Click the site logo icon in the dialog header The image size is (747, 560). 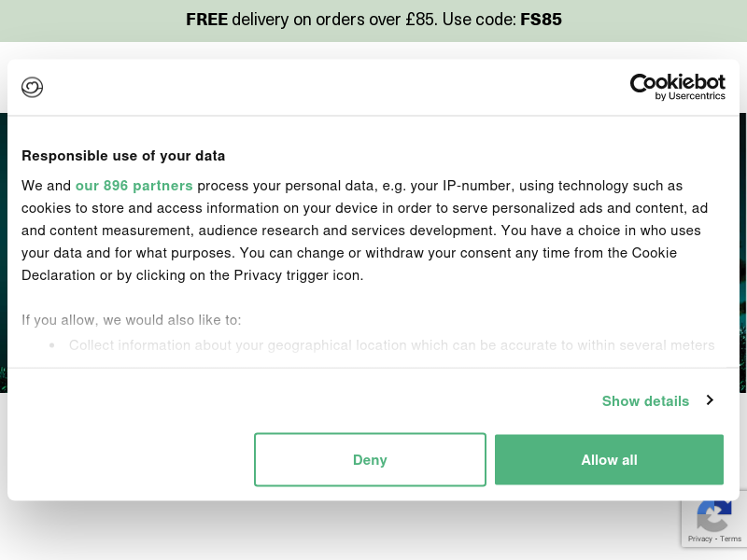click(32, 87)
